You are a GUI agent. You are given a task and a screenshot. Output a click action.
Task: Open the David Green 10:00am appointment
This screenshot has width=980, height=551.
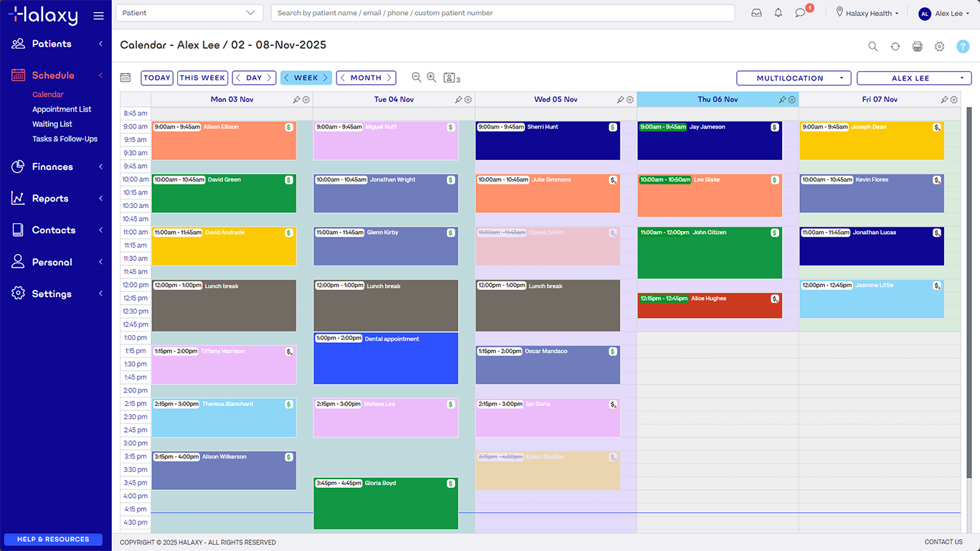pyautogui.click(x=224, y=194)
